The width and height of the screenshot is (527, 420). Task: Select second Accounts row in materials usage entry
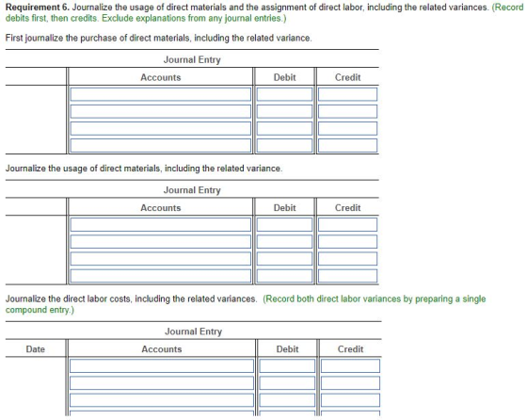coord(161,242)
